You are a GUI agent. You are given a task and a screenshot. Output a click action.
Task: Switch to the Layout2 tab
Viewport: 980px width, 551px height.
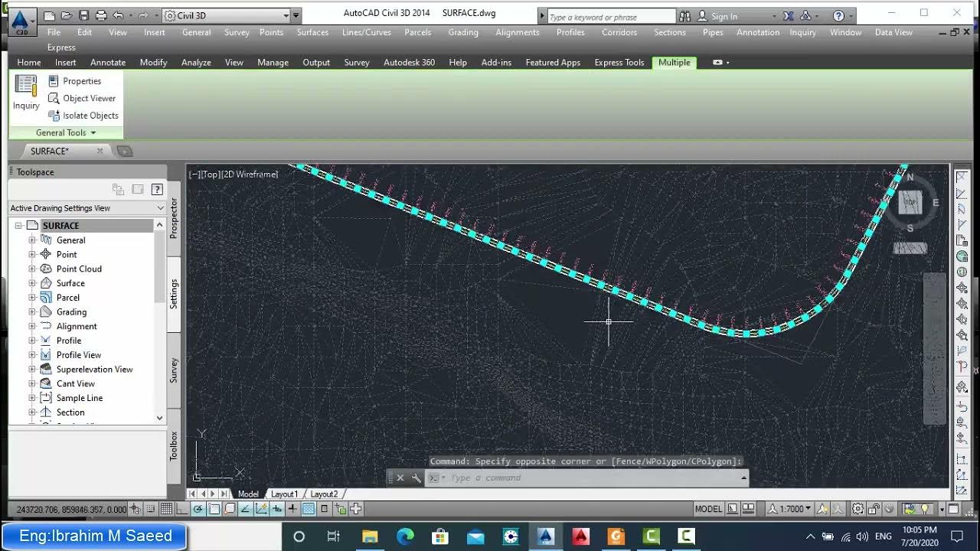(x=324, y=494)
